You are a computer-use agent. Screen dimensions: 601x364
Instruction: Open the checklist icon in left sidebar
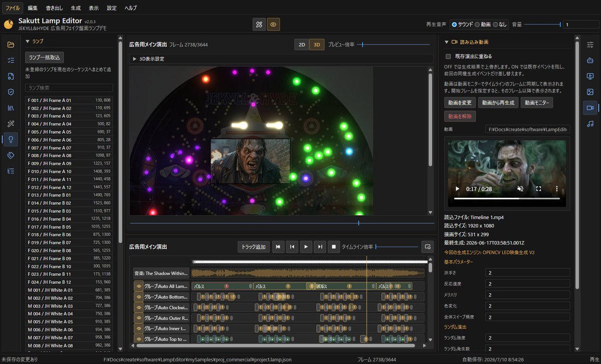point(11,60)
